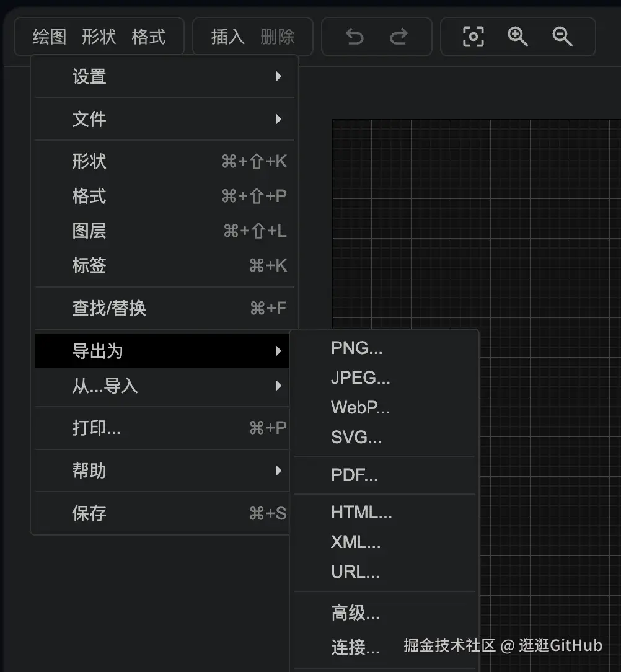Open the 查找/替换 dialog
Image resolution: width=621 pixels, height=672 pixels.
click(108, 307)
